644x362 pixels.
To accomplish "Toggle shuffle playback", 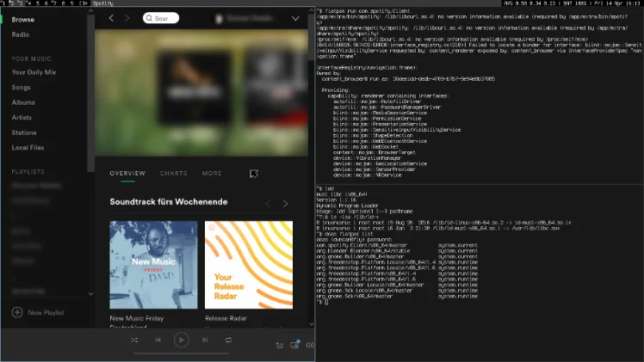I will click(x=134, y=340).
